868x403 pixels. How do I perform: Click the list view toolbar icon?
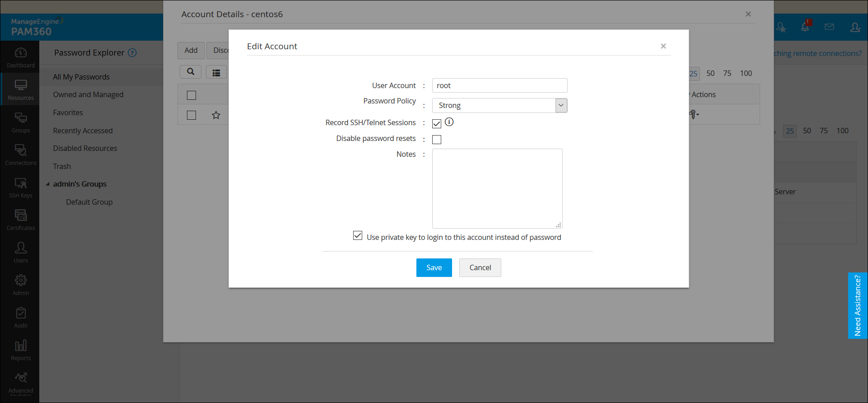coord(216,72)
